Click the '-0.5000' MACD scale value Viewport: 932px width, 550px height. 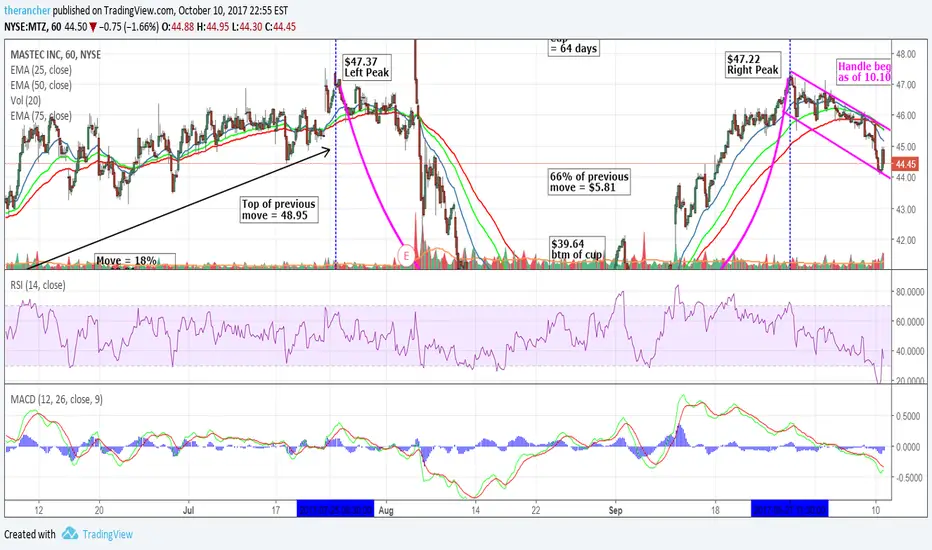point(908,478)
